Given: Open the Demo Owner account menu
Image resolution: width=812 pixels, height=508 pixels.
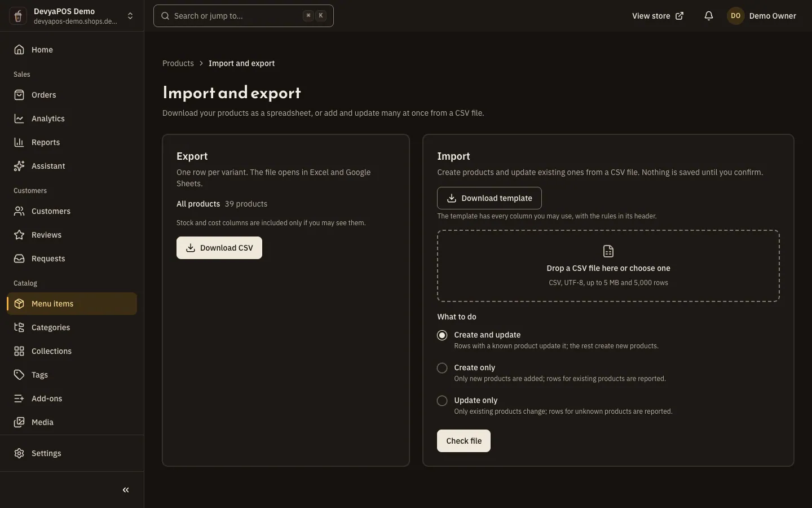Looking at the screenshot, I should pyautogui.click(x=762, y=16).
